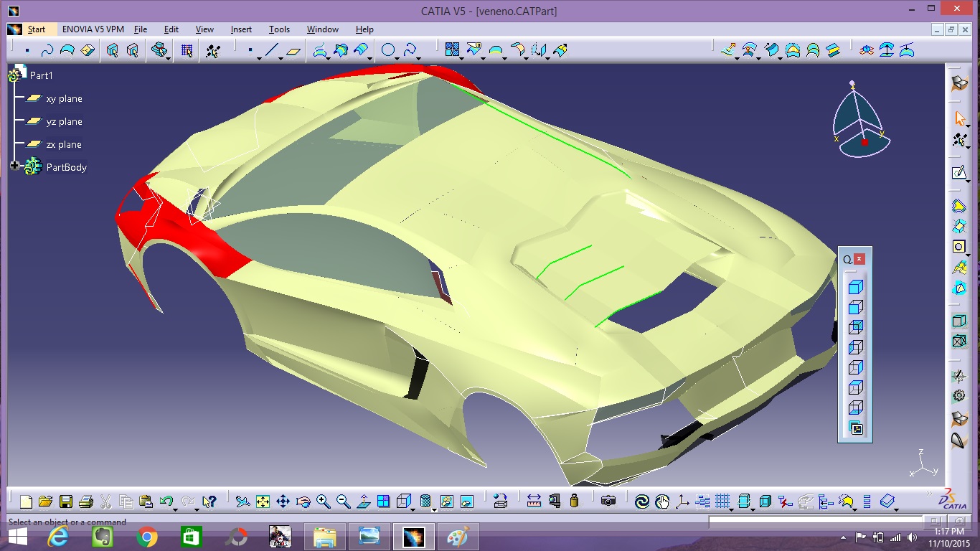Select PartBody in the tree

pos(67,167)
